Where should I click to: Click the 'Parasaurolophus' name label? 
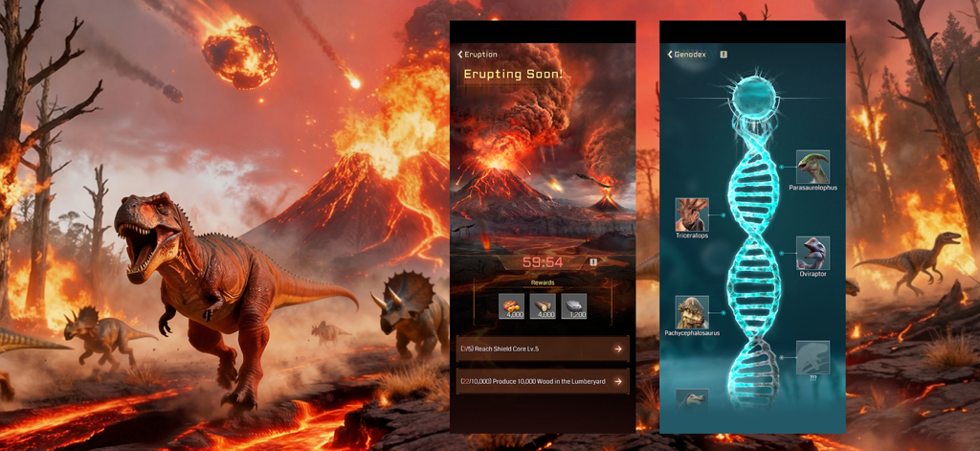813,188
